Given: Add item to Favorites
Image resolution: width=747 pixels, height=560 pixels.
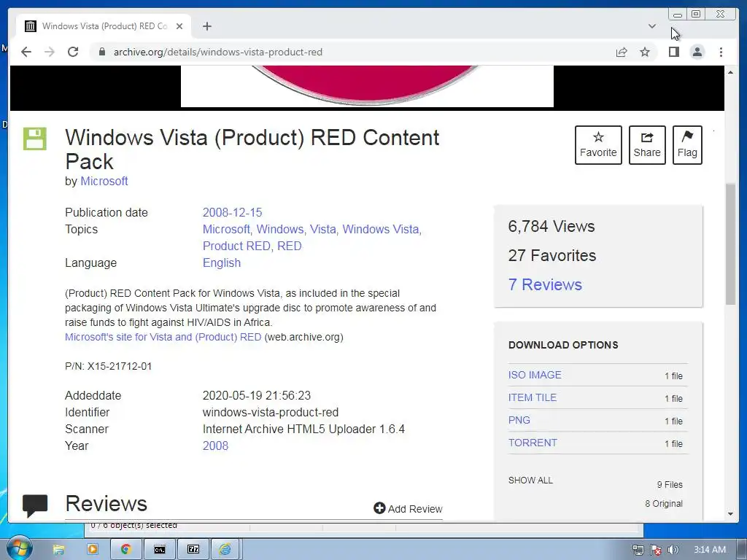Looking at the screenshot, I should point(598,145).
